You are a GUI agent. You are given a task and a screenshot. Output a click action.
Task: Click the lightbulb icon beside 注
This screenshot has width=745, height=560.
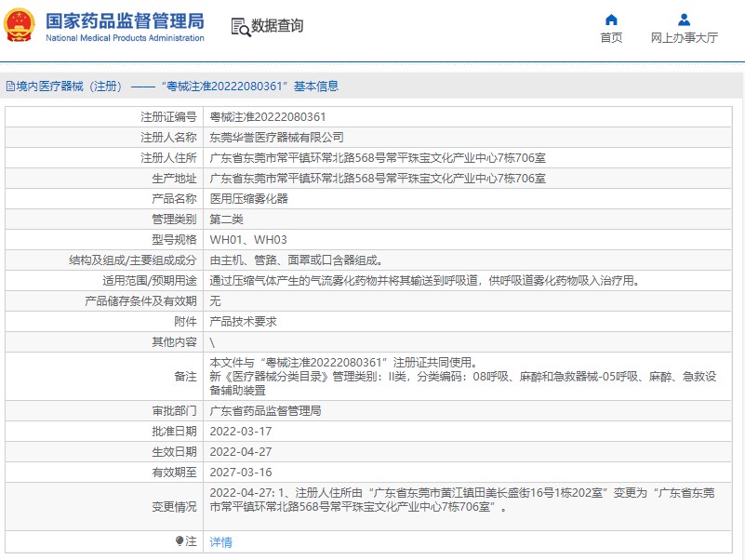[x=180, y=540]
